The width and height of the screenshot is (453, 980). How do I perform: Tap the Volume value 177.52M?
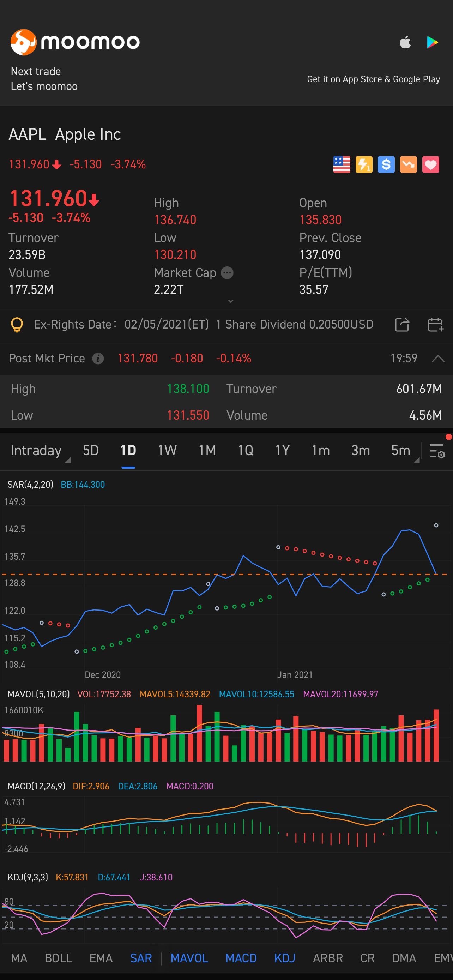point(31,289)
